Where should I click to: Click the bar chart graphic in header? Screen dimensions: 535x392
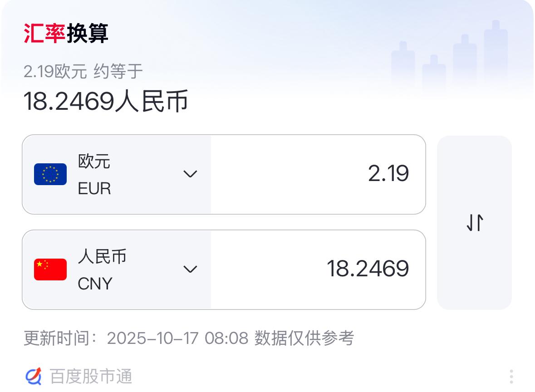449,59
